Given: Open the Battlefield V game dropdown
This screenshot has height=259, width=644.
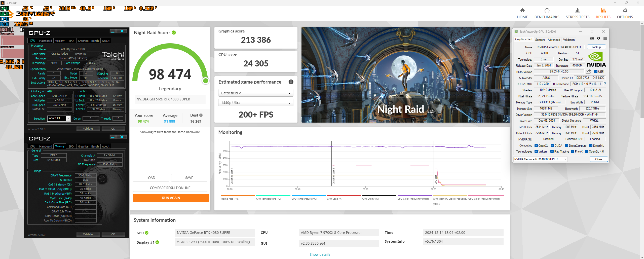Looking at the screenshot, I should pos(256,93).
